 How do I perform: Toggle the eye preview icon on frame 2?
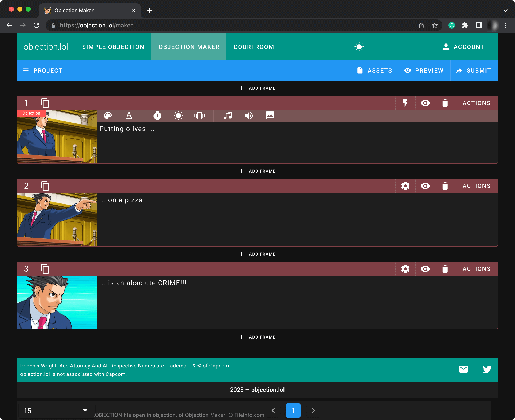coord(425,186)
